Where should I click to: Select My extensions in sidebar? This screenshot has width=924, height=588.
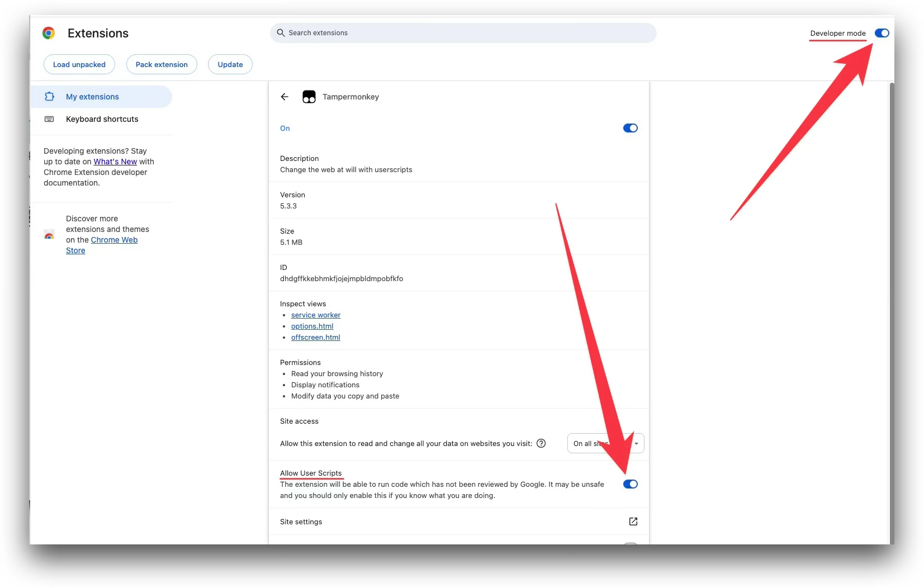tap(101, 97)
